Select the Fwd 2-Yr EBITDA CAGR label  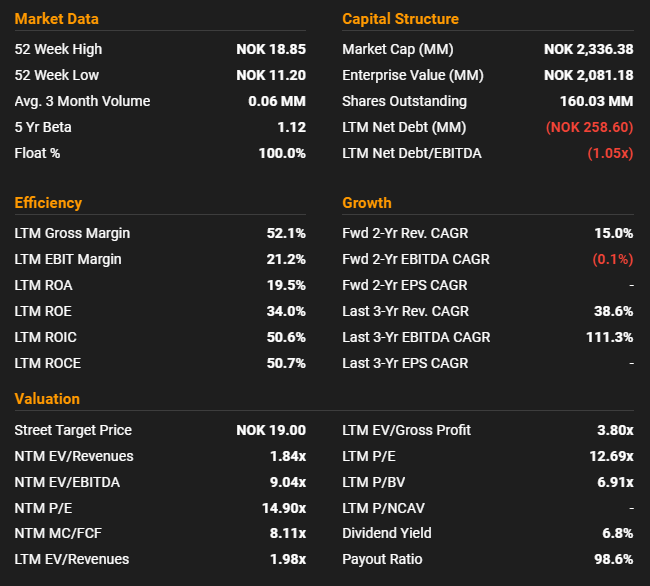(x=416, y=259)
